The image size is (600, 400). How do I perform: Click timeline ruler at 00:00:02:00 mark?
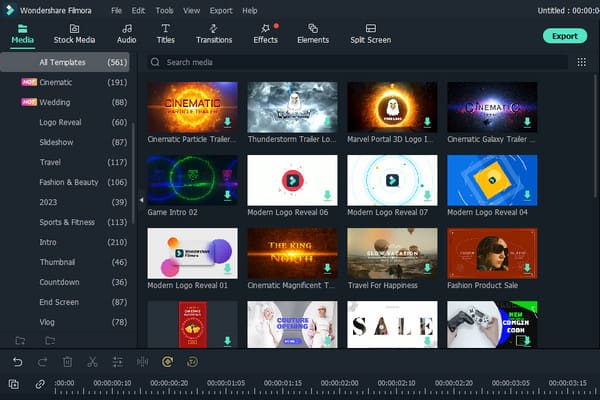(340, 384)
